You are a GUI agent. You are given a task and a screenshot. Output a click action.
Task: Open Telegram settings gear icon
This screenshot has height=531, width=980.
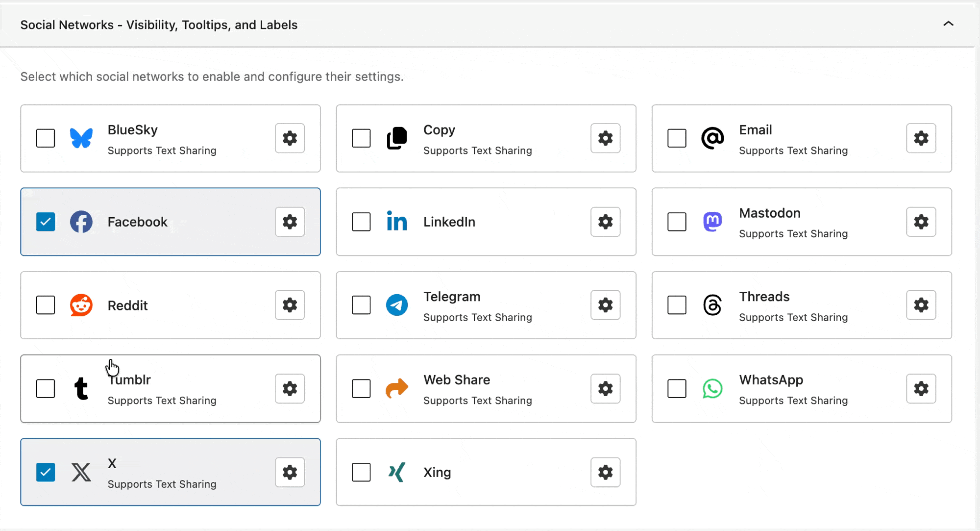point(605,305)
